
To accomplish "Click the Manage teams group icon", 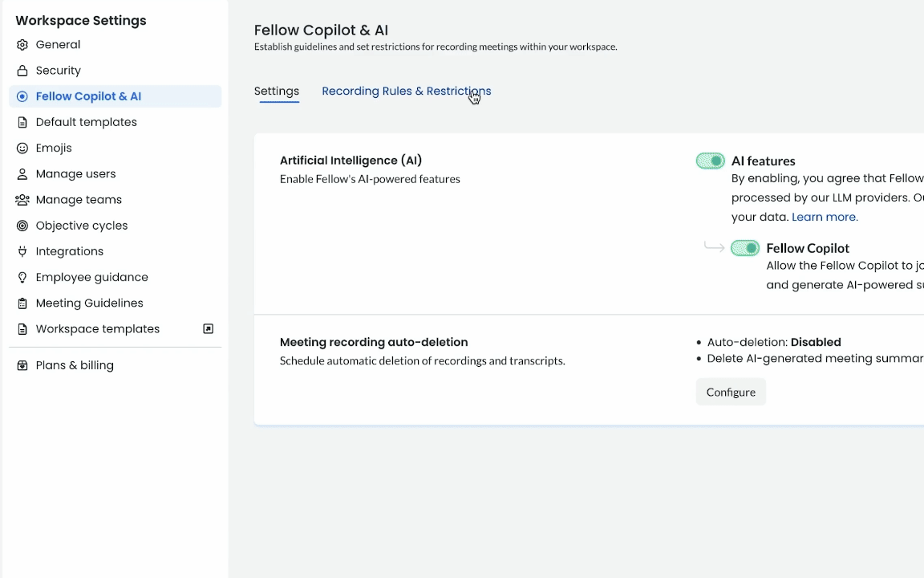I will tap(22, 200).
